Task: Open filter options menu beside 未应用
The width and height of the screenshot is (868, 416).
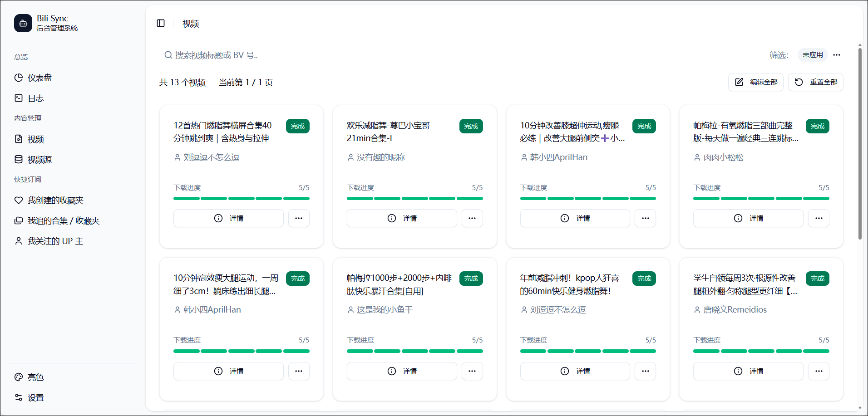Action: [837, 55]
